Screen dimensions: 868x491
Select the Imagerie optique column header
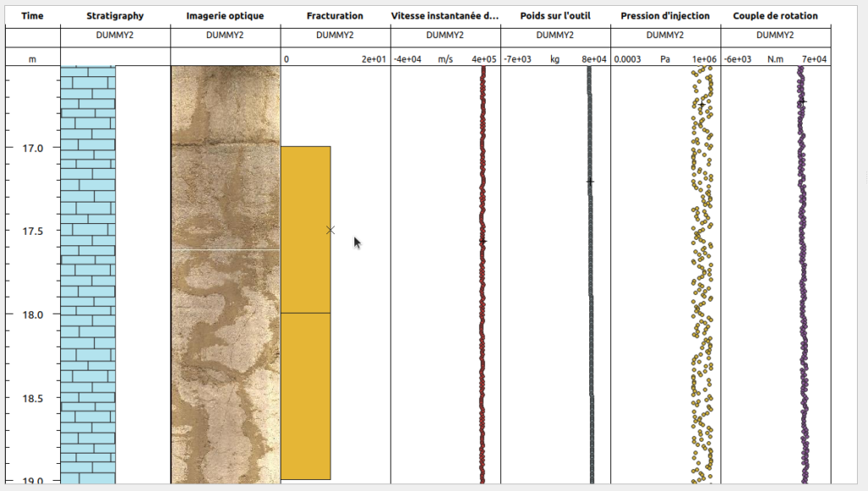tap(225, 16)
